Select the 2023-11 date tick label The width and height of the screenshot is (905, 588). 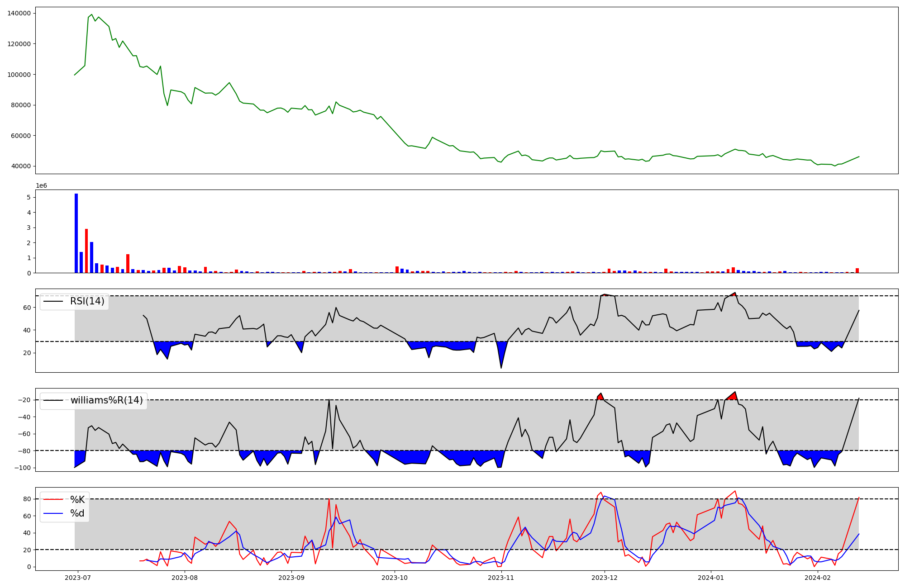click(501, 578)
